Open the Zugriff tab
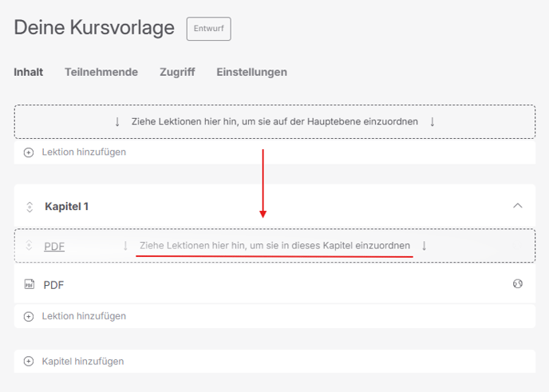549x392 pixels. coord(177,72)
